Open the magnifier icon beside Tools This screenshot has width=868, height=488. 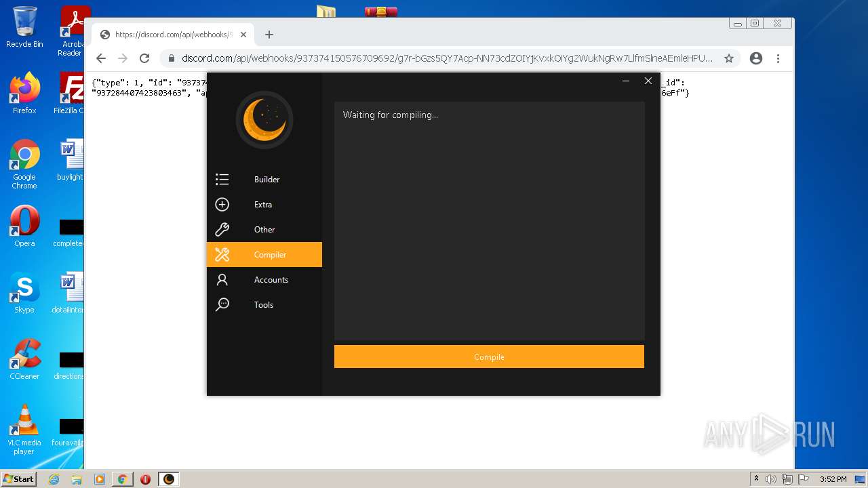pyautogui.click(x=222, y=305)
